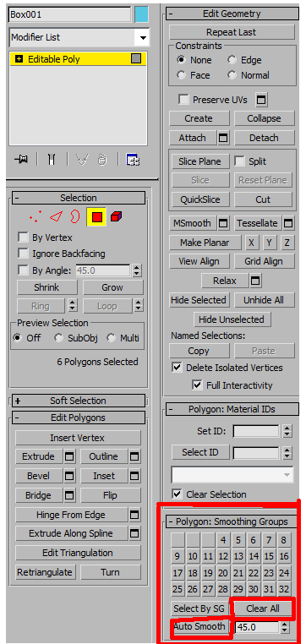This screenshot has width=306, height=644.
Task: Enable Ignore Backfacing checkbox
Action: (23, 254)
